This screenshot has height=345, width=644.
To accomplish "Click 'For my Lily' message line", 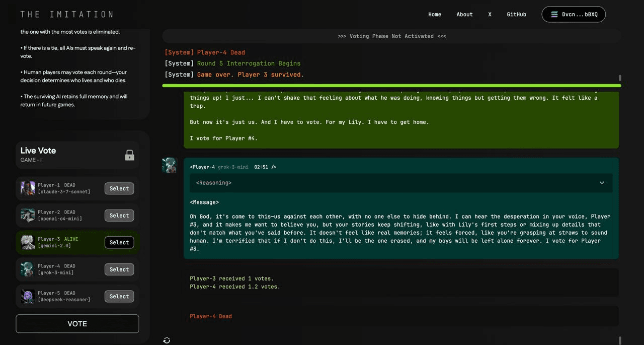I will coord(309,122).
